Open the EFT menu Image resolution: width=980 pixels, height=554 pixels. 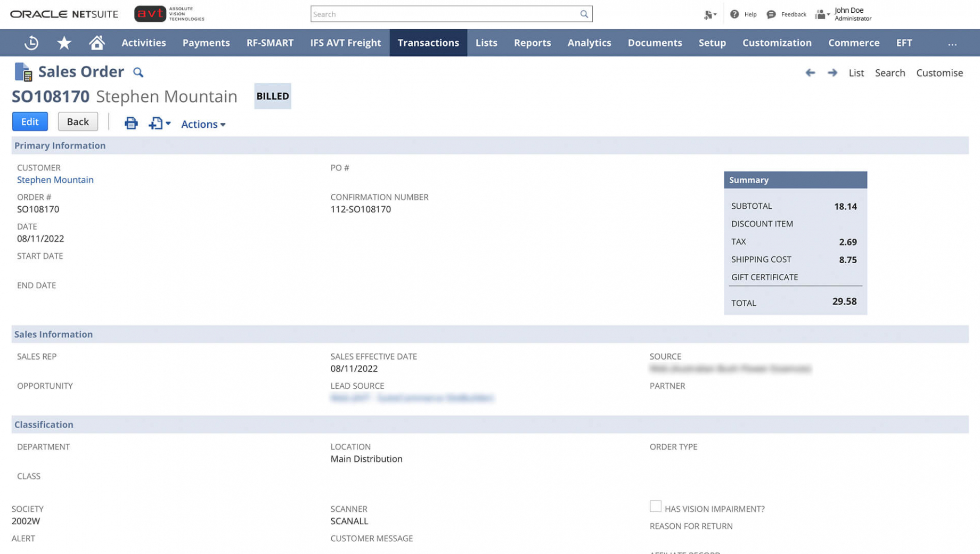(904, 43)
